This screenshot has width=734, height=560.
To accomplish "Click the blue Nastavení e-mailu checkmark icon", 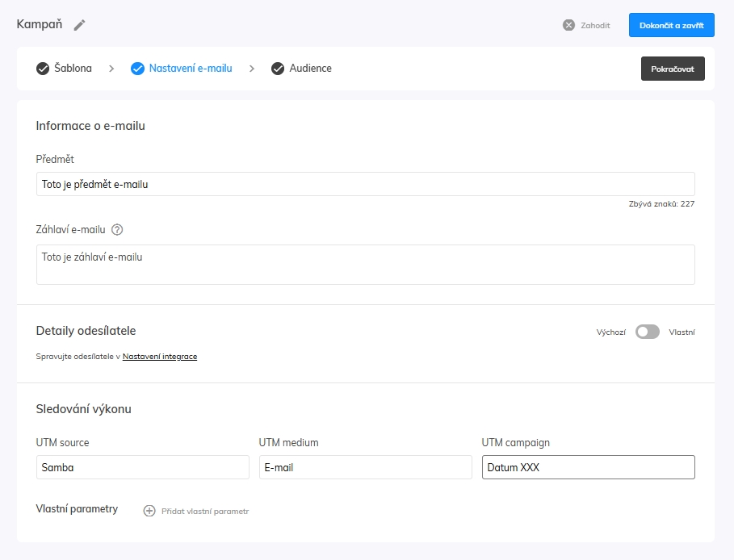I will click(x=137, y=69).
